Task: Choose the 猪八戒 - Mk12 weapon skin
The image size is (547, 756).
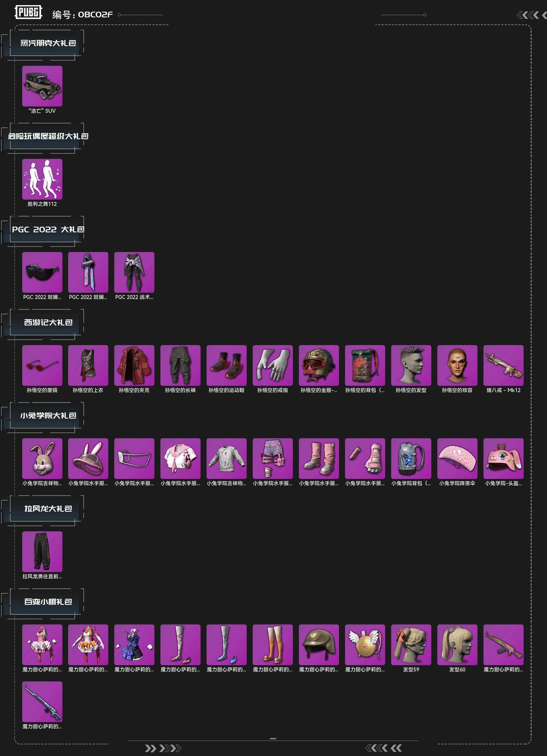Action: pos(503,365)
